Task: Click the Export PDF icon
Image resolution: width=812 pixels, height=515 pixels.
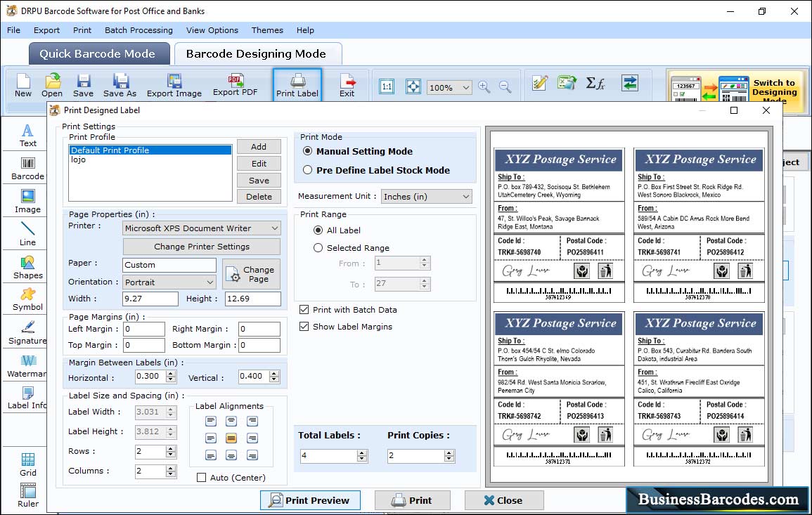Action: pos(235,86)
